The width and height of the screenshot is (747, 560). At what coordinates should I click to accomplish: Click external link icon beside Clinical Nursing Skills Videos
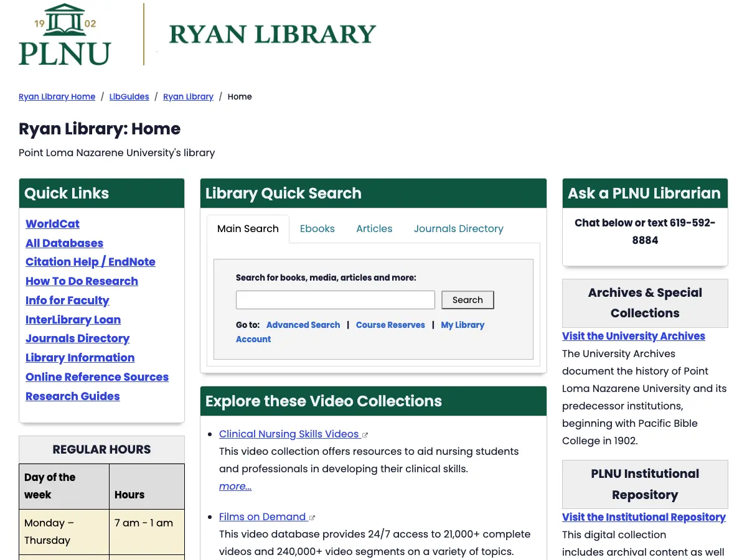(365, 435)
